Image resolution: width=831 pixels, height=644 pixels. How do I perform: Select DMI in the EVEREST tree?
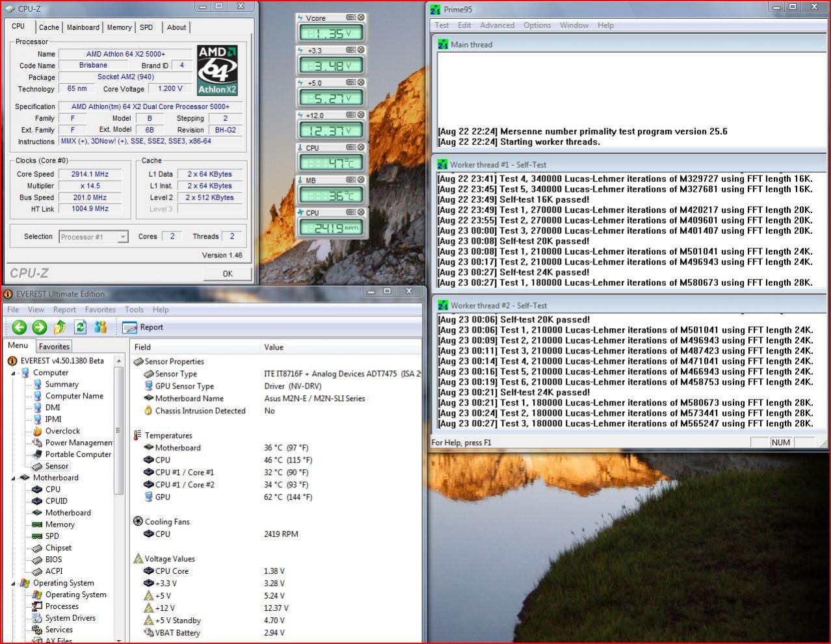point(53,407)
